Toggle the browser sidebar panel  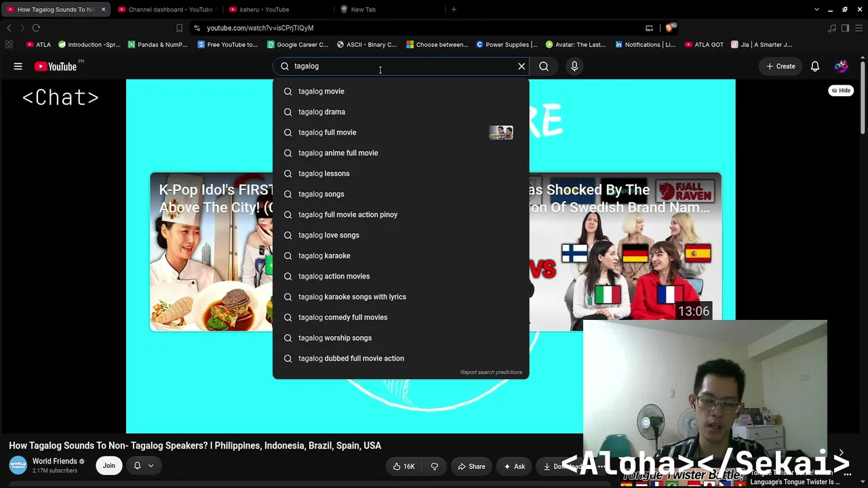tap(845, 28)
